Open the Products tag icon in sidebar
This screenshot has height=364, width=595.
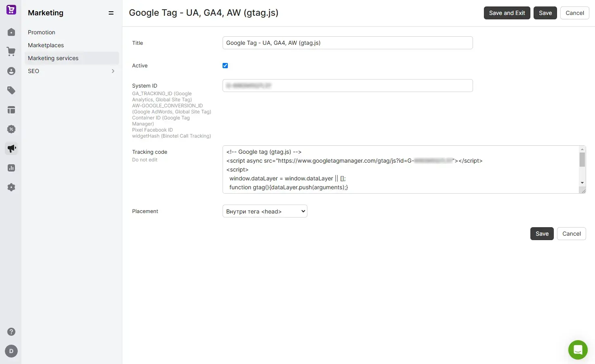11,90
